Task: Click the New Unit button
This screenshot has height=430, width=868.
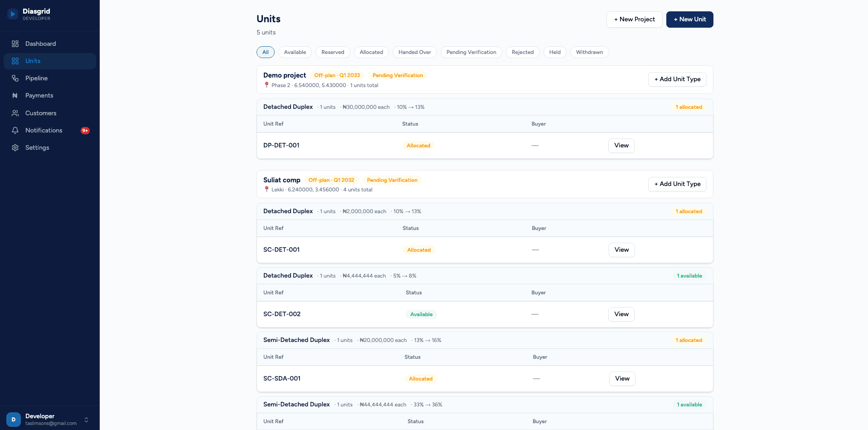Action: click(689, 20)
